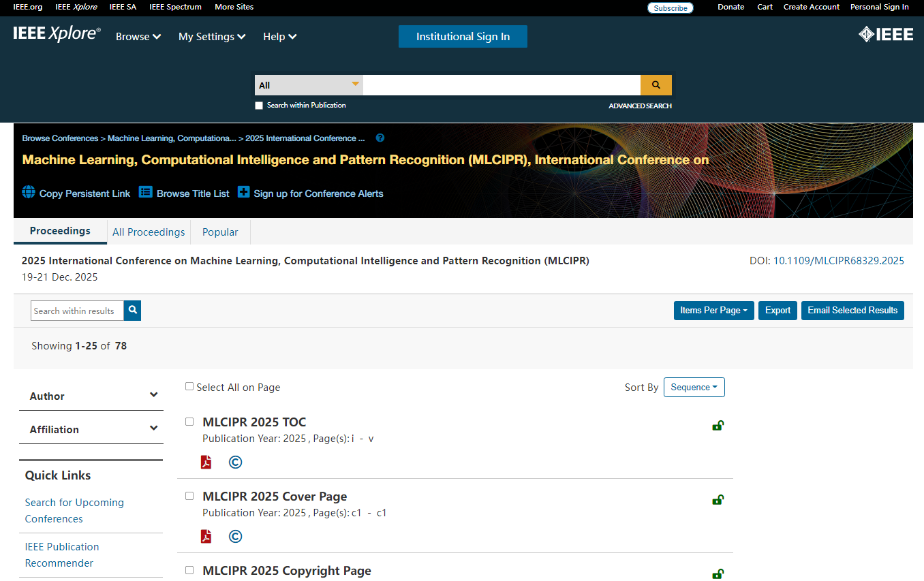Click the Search within results field
The height and width of the screenshot is (581, 924).
click(x=77, y=311)
